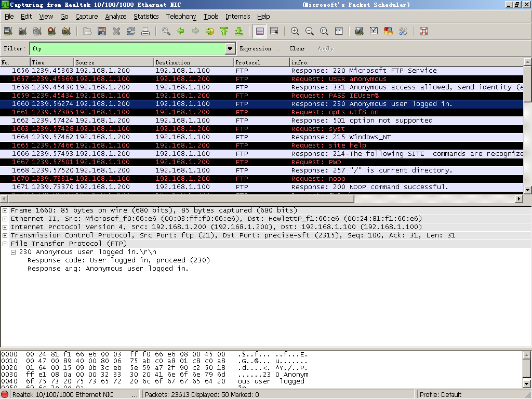Click into the ftp filter field
532x399 pixels.
point(127,48)
